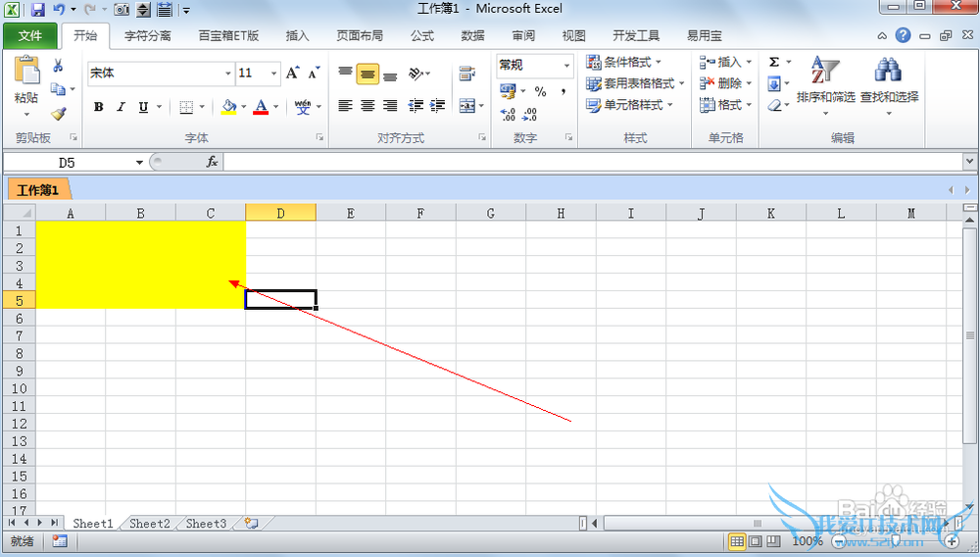Switch to the 页面布局 tab
The image size is (980, 557).
coord(360,35)
